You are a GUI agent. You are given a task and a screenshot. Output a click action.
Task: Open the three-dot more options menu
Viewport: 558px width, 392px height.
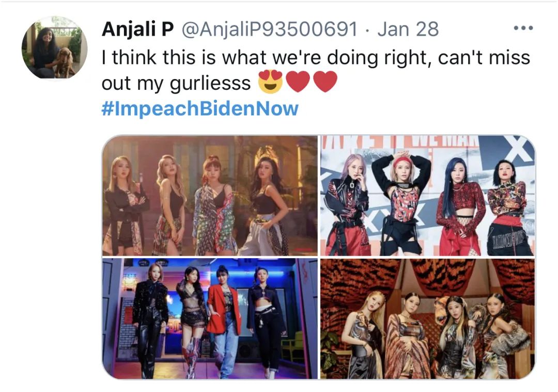[x=523, y=28]
